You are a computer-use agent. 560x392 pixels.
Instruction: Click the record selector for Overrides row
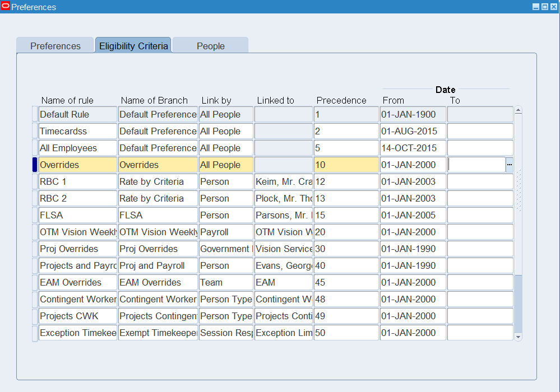[35, 165]
